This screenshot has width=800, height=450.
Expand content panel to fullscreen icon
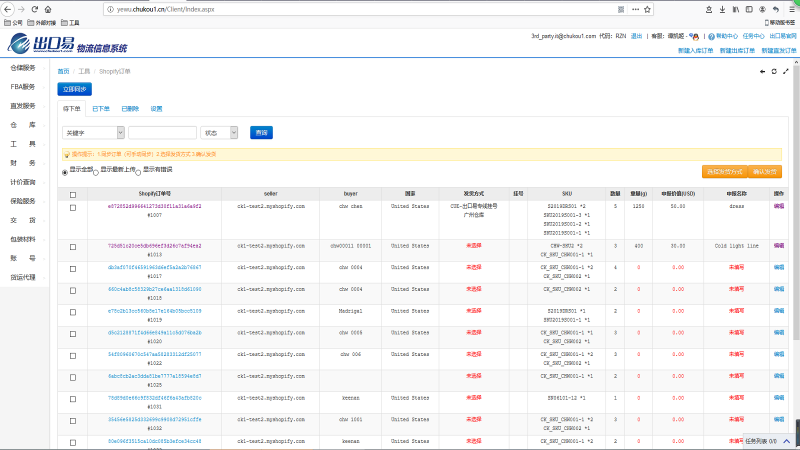click(x=786, y=71)
